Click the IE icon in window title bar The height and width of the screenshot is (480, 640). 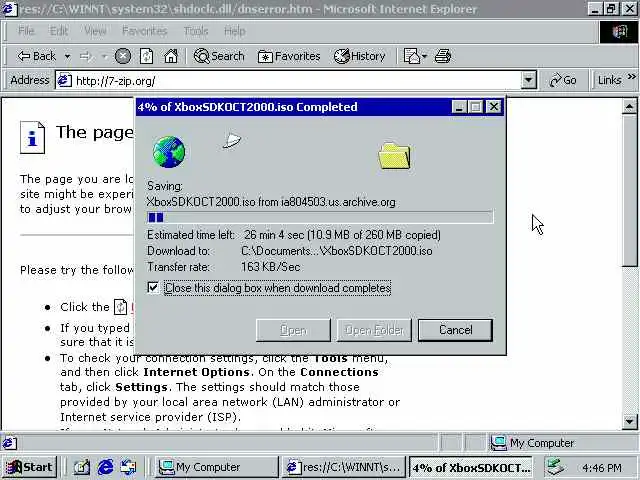tap(9, 9)
